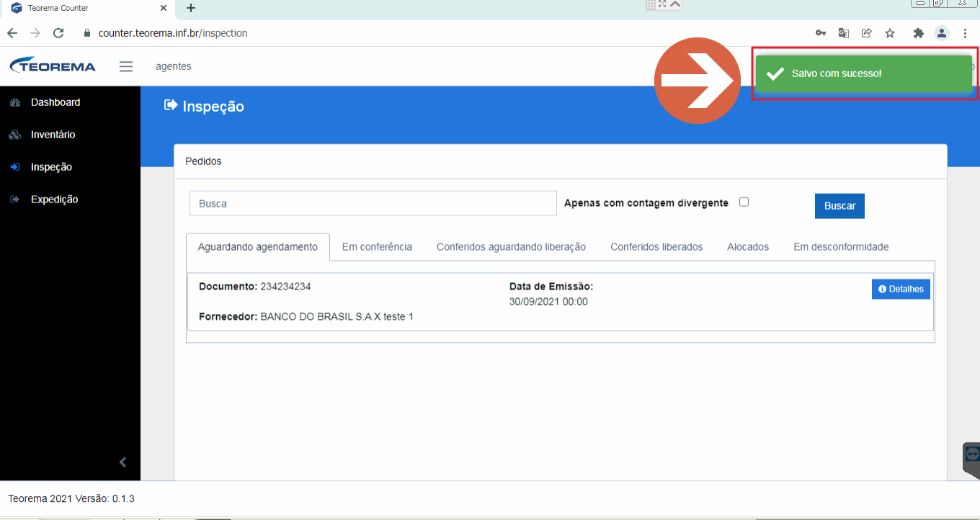Collapse the sidebar with the chevron
Viewport: 980px width, 520px height.
point(122,462)
